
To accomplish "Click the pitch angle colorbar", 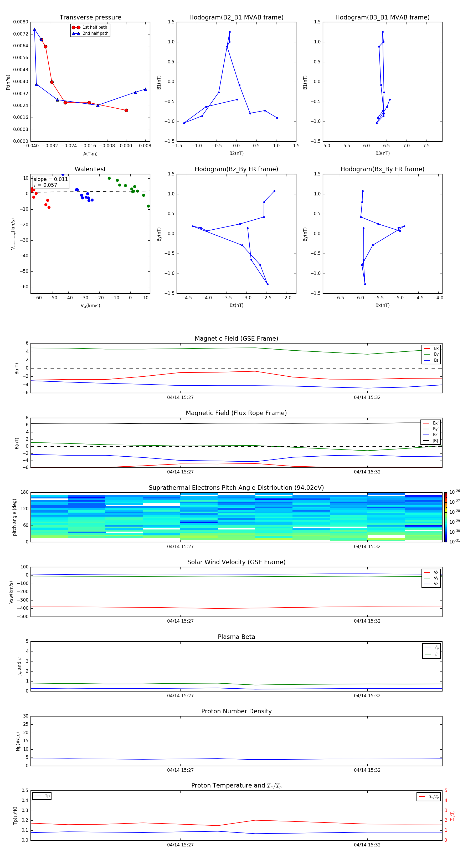I will pyautogui.click(x=446, y=517).
